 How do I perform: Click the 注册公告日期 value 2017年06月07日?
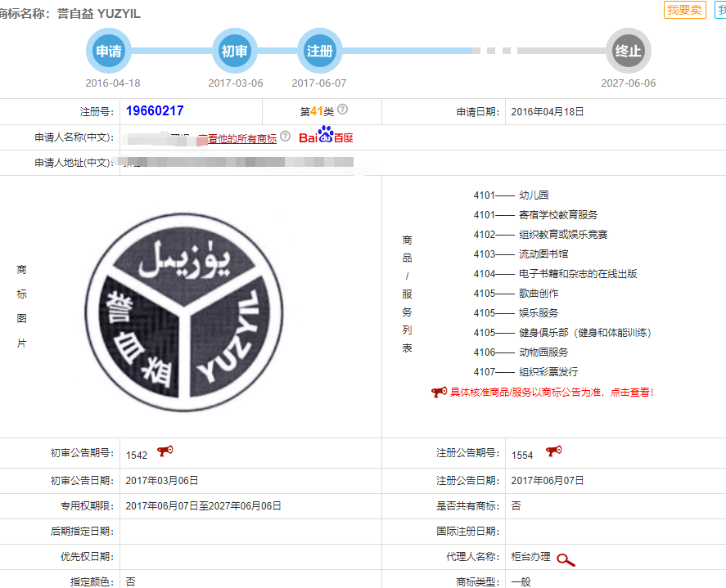coord(548,481)
